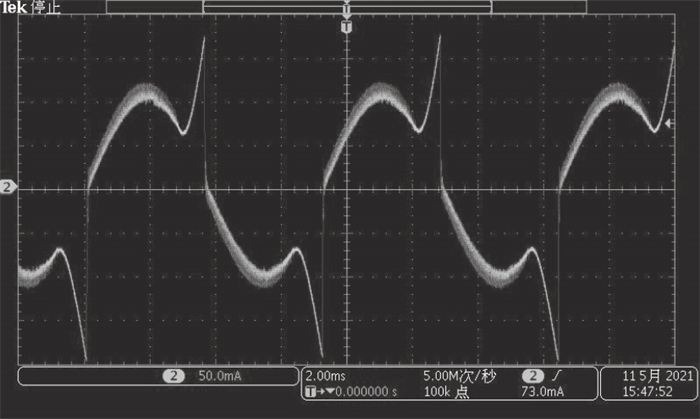Click the date 11 5月 2021
The height and width of the screenshot is (419, 700).
[658, 376]
